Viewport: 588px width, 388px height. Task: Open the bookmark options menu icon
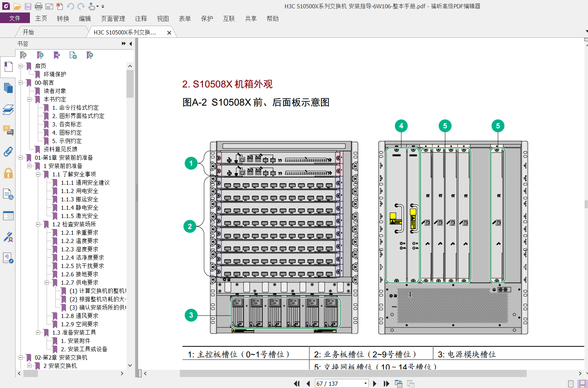[90, 55]
